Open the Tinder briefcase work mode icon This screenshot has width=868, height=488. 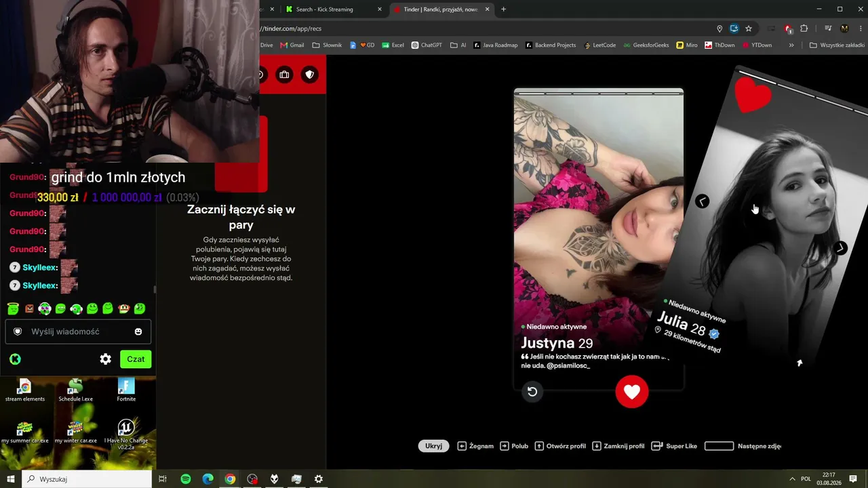284,75
